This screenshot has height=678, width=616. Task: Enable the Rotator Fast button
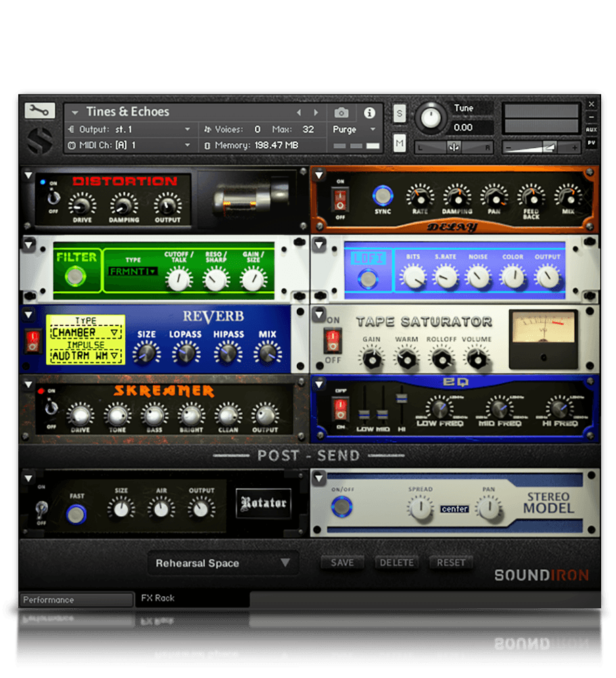76,514
